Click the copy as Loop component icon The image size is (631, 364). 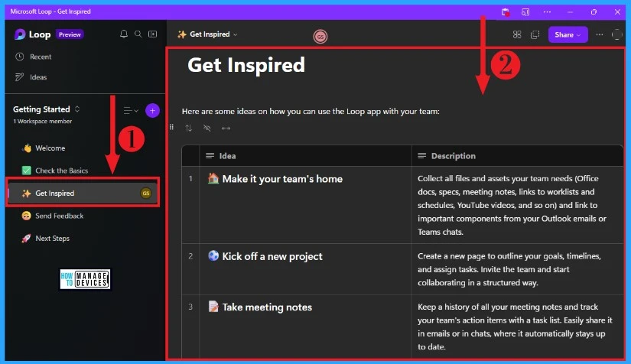click(535, 34)
